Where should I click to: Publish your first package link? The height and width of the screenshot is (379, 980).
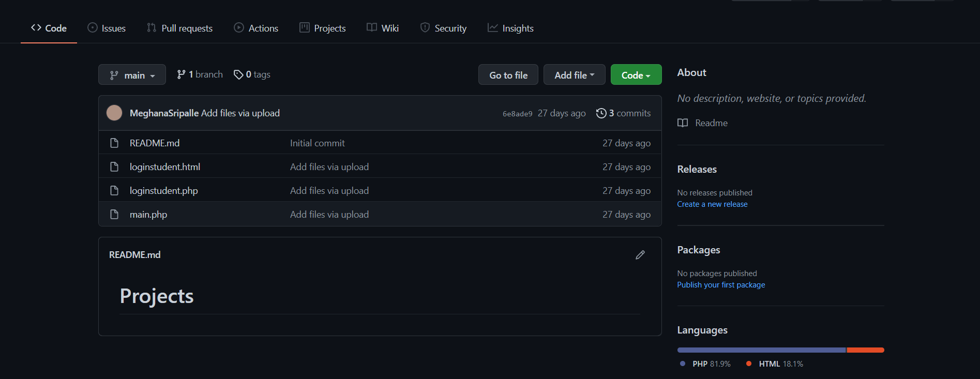click(721, 284)
